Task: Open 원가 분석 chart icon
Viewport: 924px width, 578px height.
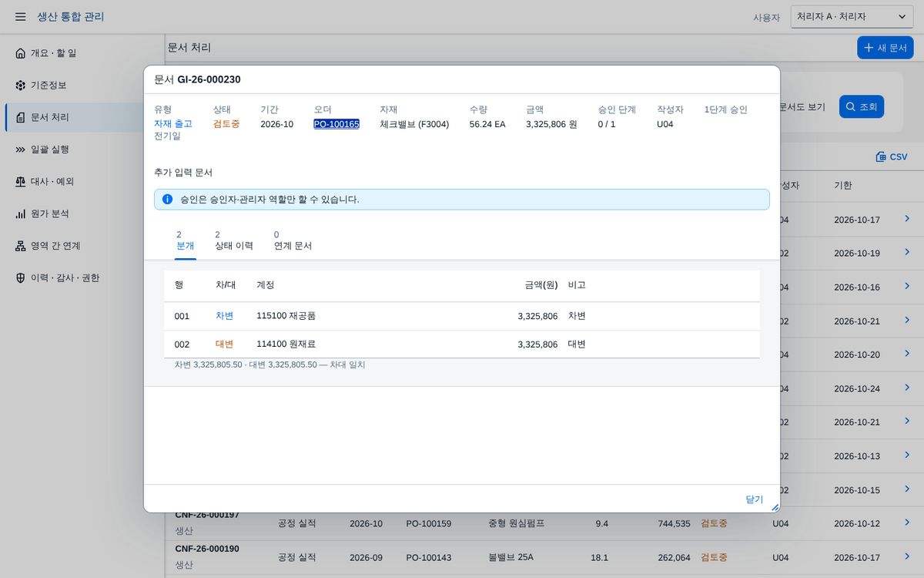Action: 21,213
